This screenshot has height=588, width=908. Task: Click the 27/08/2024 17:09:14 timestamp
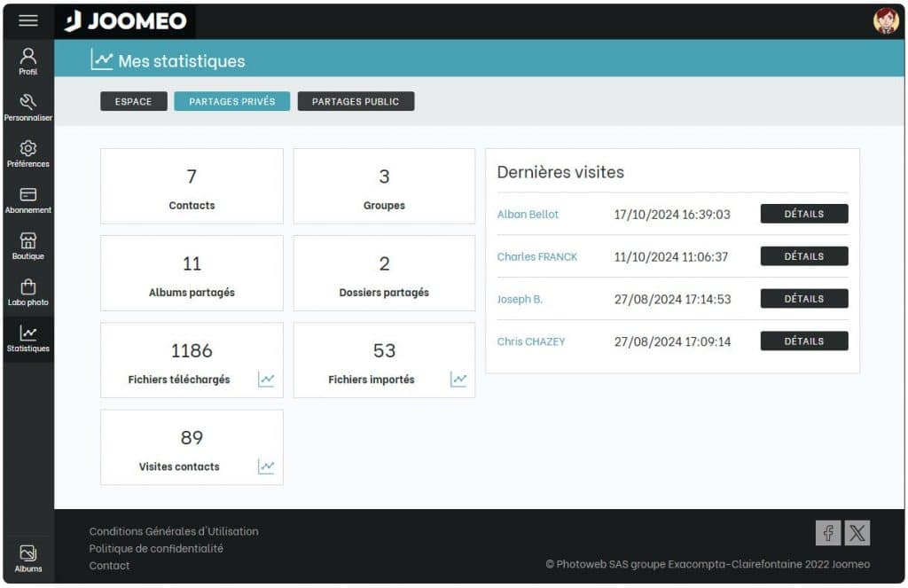[672, 341]
